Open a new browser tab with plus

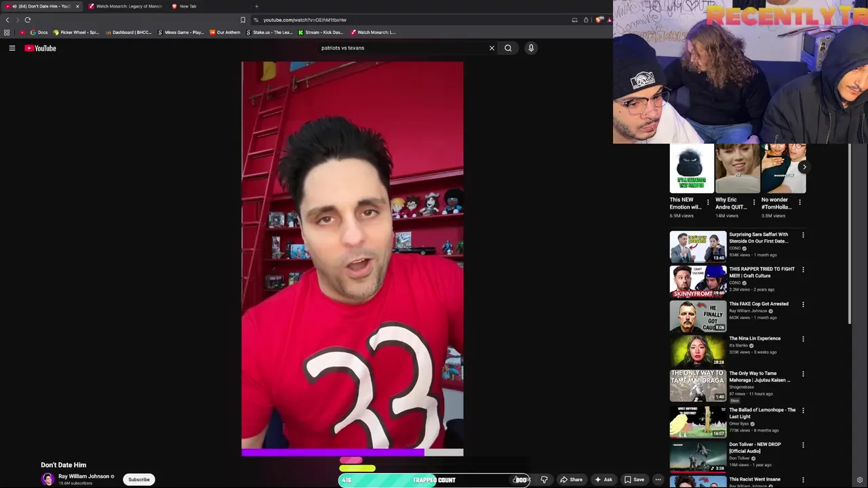[256, 6]
